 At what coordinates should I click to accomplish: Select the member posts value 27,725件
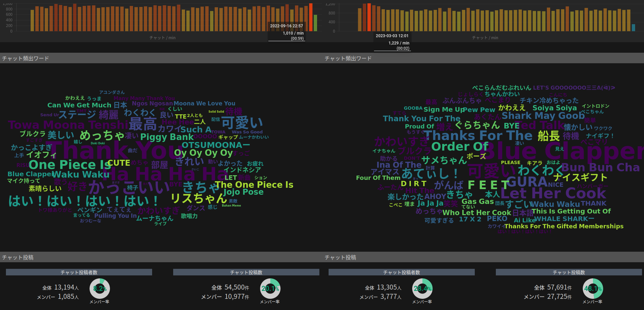559,296
